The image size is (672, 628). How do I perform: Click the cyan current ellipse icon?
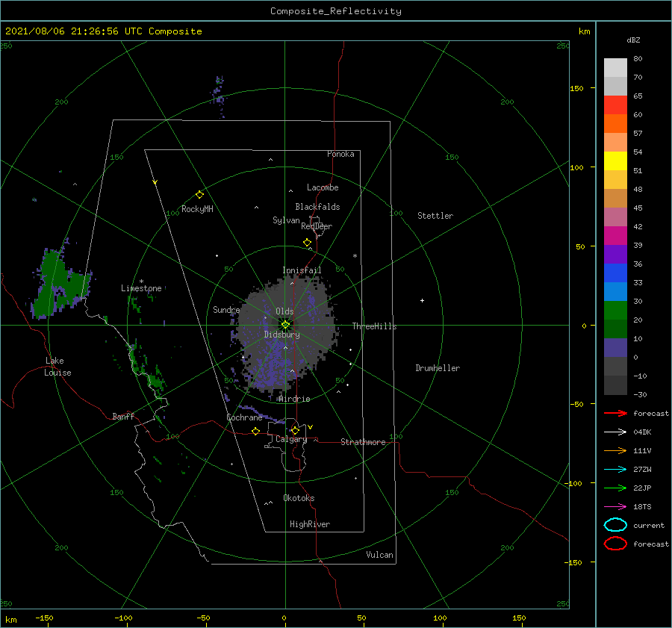coord(615,525)
